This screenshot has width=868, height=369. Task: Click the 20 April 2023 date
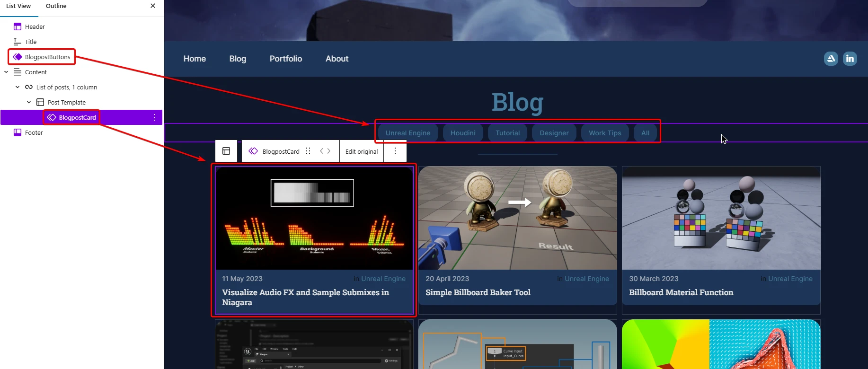pyautogui.click(x=447, y=279)
